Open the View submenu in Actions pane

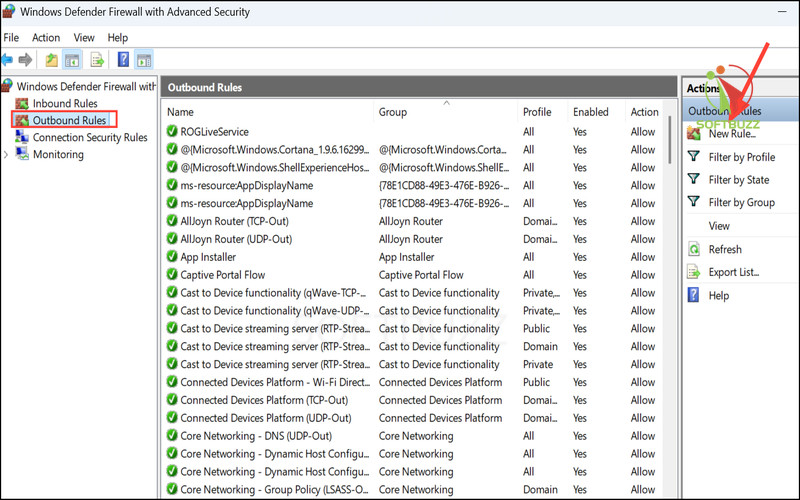[719, 226]
